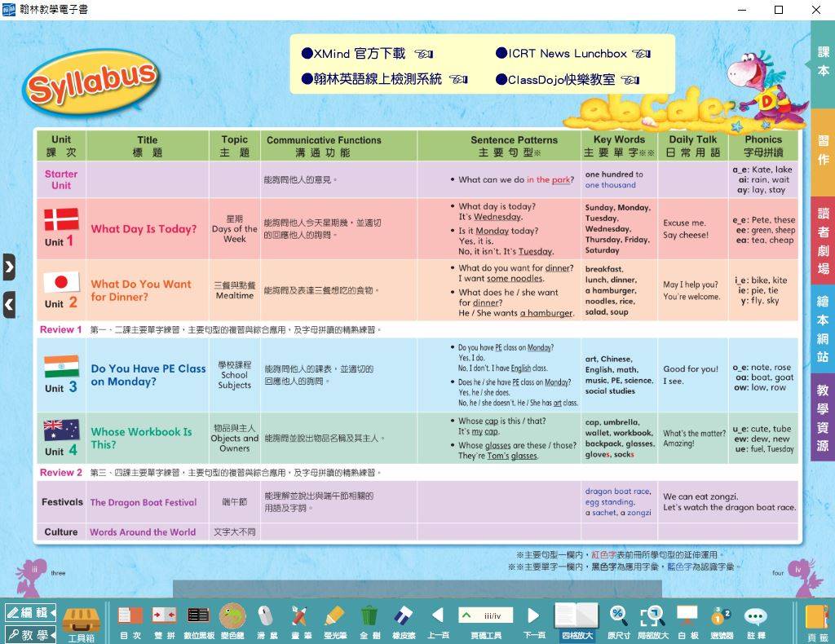Image resolution: width=835 pixels, height=644 pixels.
Task: Maximize the 翰林教學電子書 window
Action: point(779,10)
